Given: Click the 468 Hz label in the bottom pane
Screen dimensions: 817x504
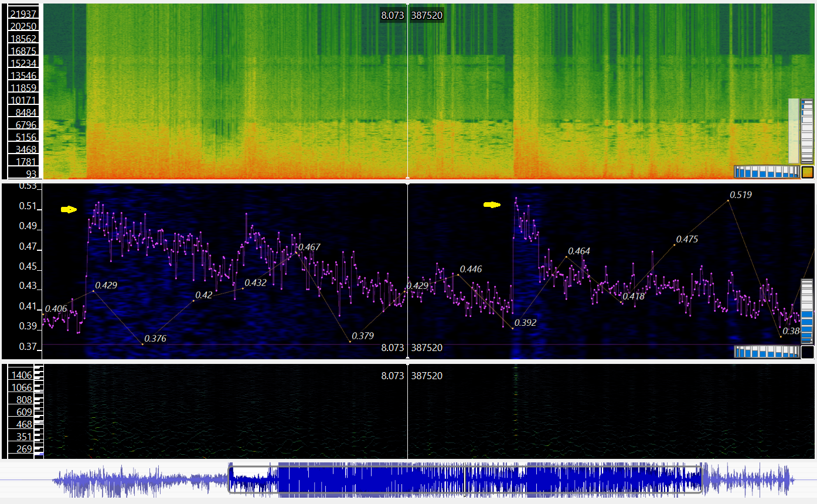Looking at the screenshot, I should [x=25, y=424].
